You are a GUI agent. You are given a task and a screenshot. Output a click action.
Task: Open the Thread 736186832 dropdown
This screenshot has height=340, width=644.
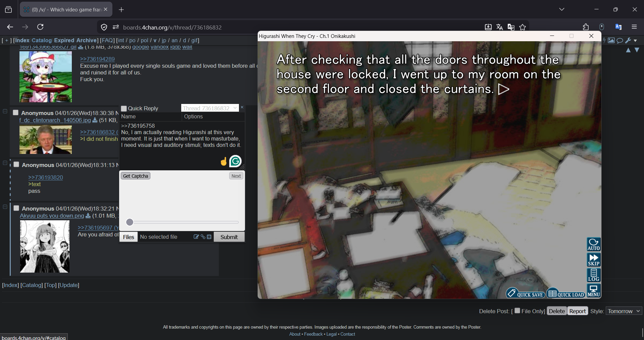point(210,108)
